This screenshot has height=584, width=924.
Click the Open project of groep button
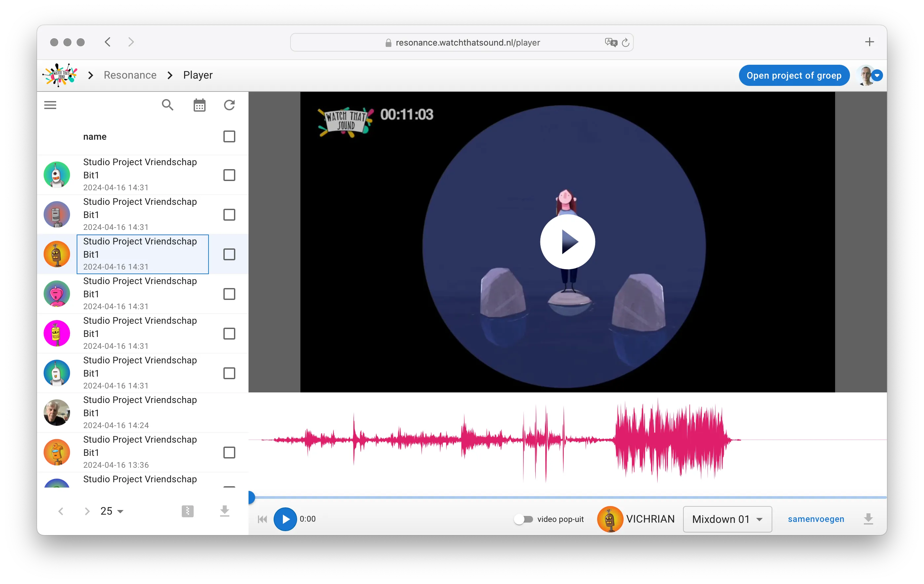[x=793, y=76]
